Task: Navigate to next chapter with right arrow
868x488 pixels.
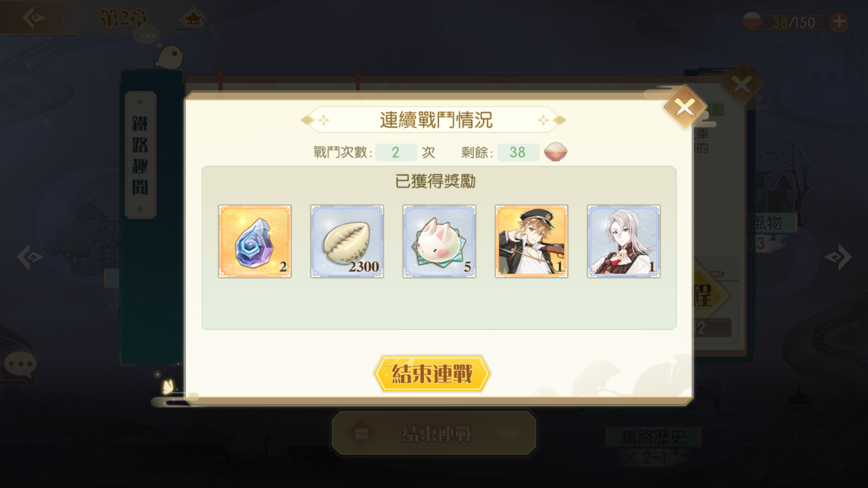Action: [838, 257]
